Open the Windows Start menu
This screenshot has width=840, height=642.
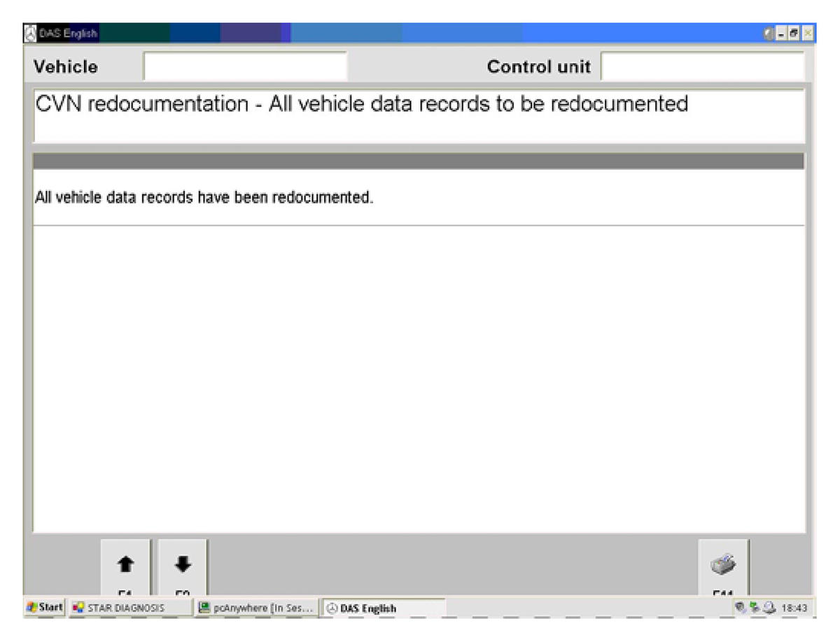point(45,608)
